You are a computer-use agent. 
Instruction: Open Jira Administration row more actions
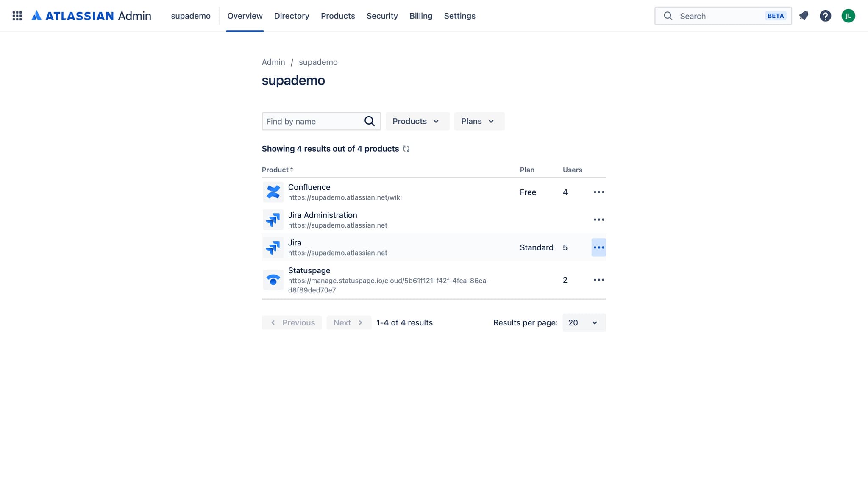pyautogui.click(x=598, y=220)
